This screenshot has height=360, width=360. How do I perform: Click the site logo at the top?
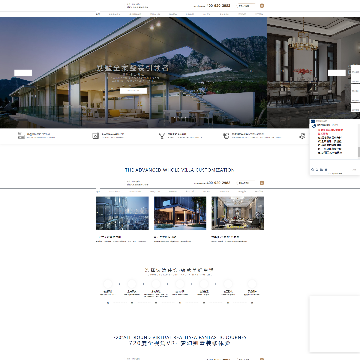click(137, 6)
